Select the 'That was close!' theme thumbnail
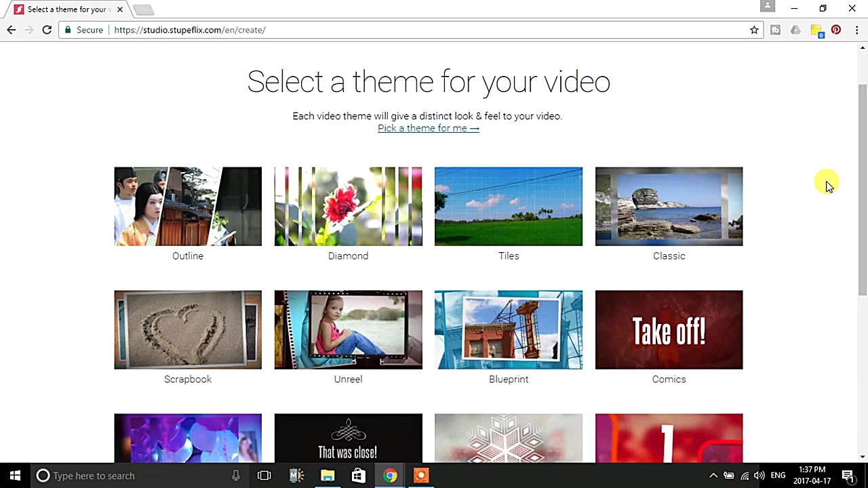This screenshot has height=488, width=868. click(x=348, y=438)
